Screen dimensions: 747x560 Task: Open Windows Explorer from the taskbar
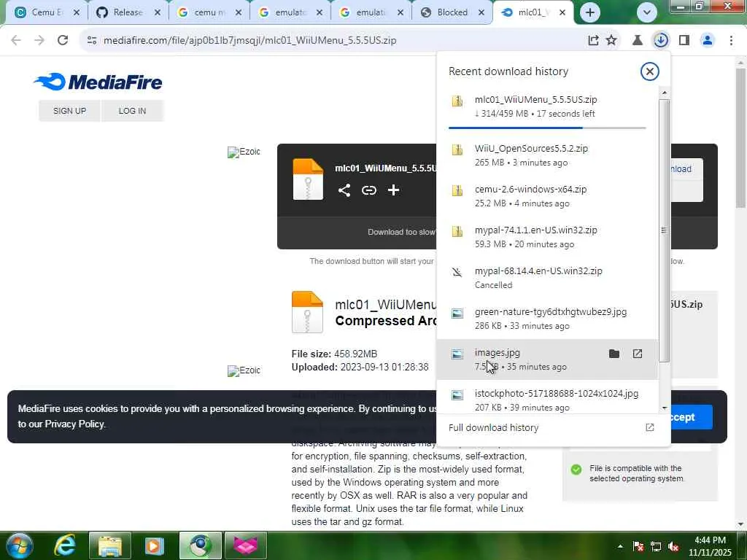[109, 545]
